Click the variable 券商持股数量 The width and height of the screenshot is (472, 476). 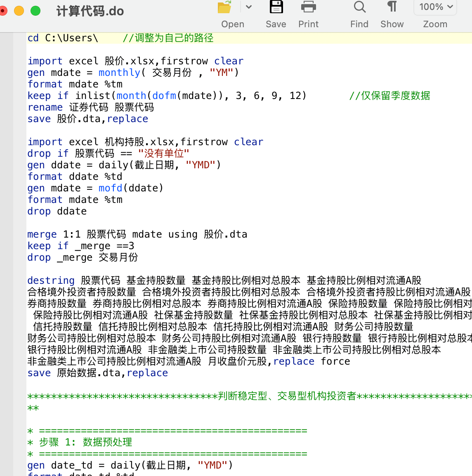pos(57,303)
